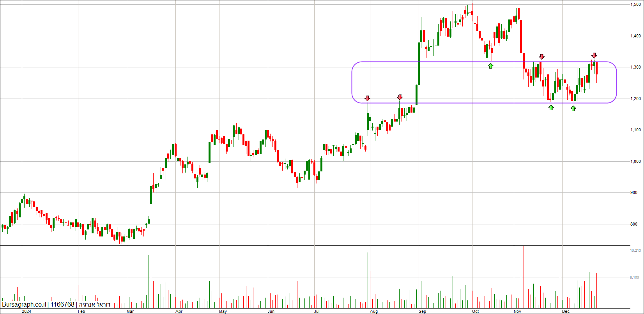The width and height of the screenshot is (644, 314).
Task: Click the red down arrow above the late-July spike
Action: click(367, 98)
